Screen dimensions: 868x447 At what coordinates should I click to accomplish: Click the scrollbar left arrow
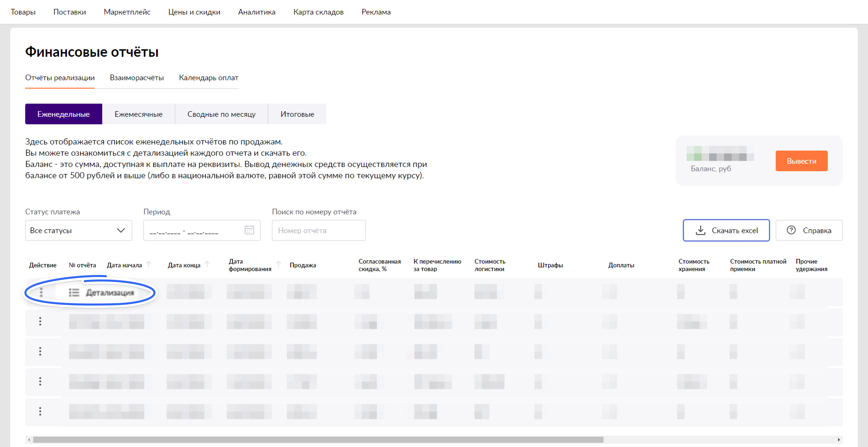tap(29, 440)
